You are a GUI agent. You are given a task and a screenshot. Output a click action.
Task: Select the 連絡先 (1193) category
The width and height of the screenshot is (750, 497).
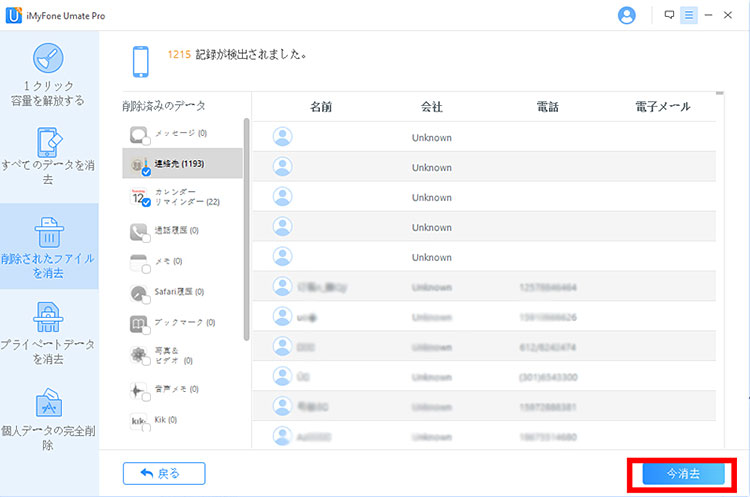click(x=182, y=163)
